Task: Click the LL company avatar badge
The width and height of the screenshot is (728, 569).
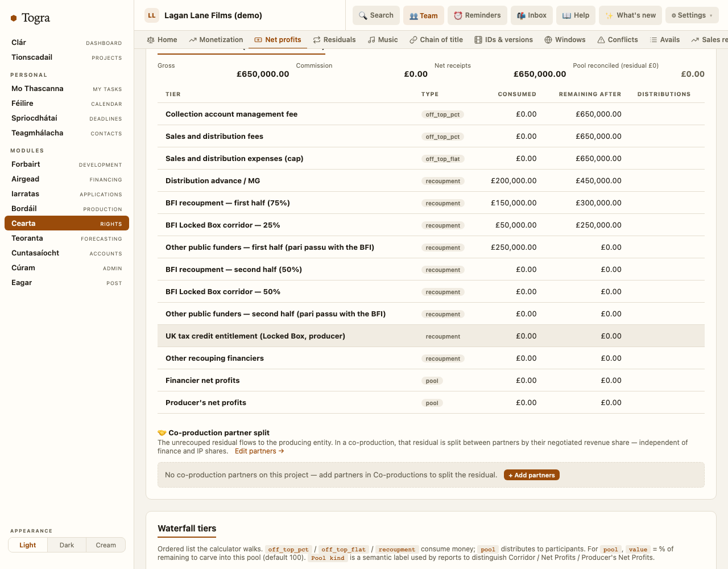Action: tap(152, 15)
